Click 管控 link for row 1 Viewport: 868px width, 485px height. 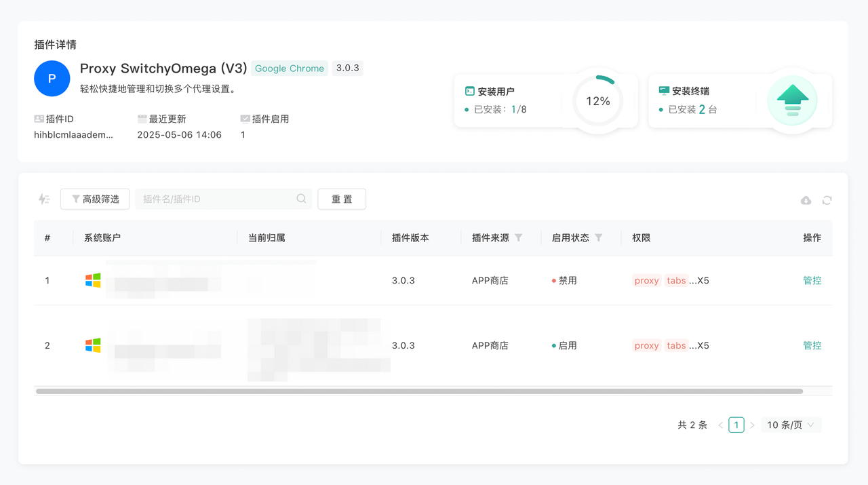coord(812,280)
